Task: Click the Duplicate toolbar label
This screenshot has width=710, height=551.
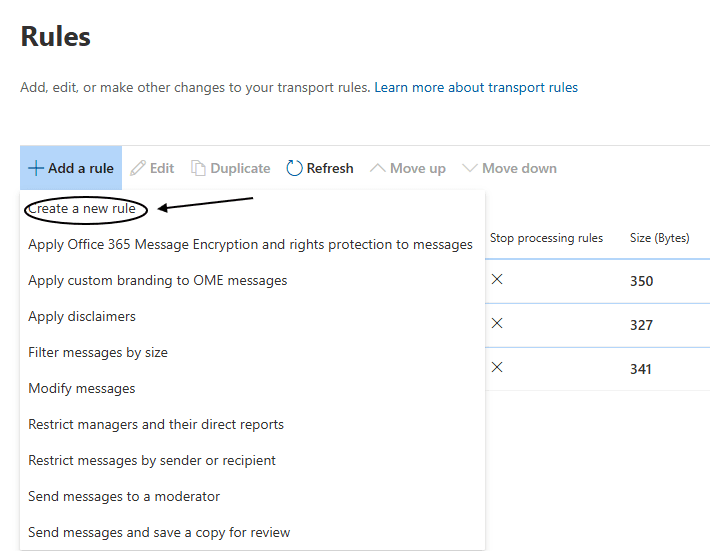Action: click(x=240, y=168)
